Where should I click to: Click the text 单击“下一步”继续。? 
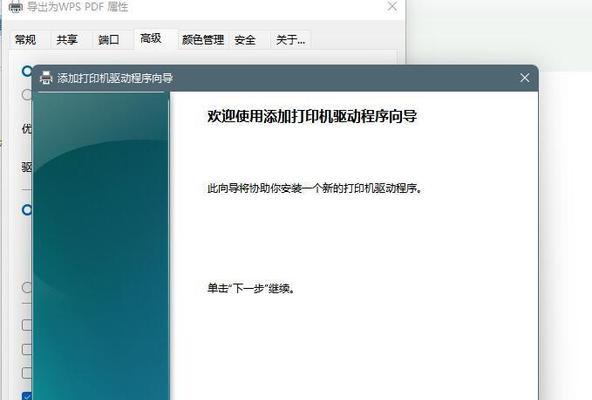251,288
